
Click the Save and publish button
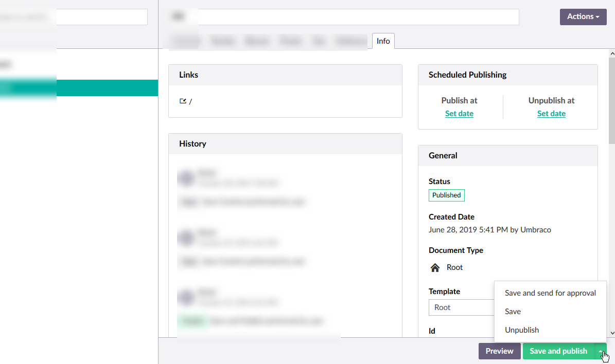click(558, 351)
